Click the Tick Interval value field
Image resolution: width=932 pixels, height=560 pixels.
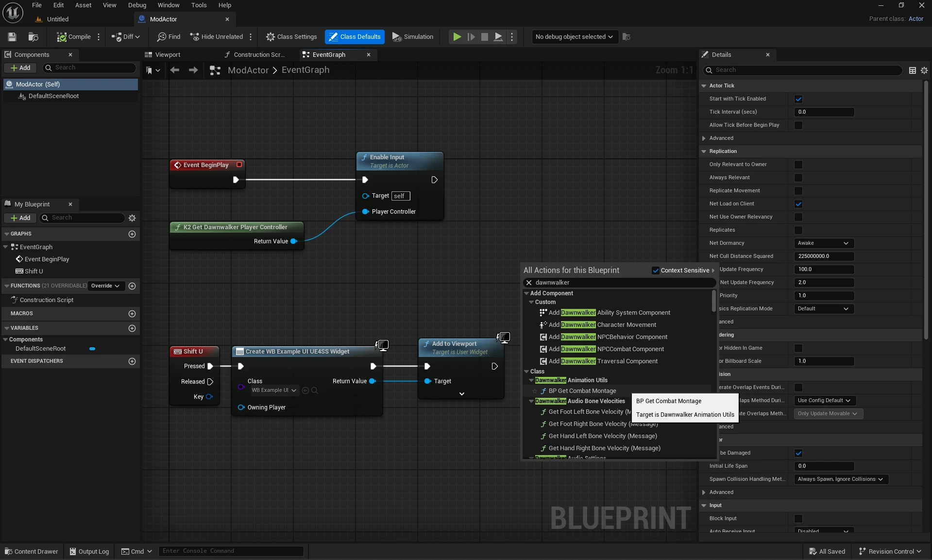tap(824, 112)
